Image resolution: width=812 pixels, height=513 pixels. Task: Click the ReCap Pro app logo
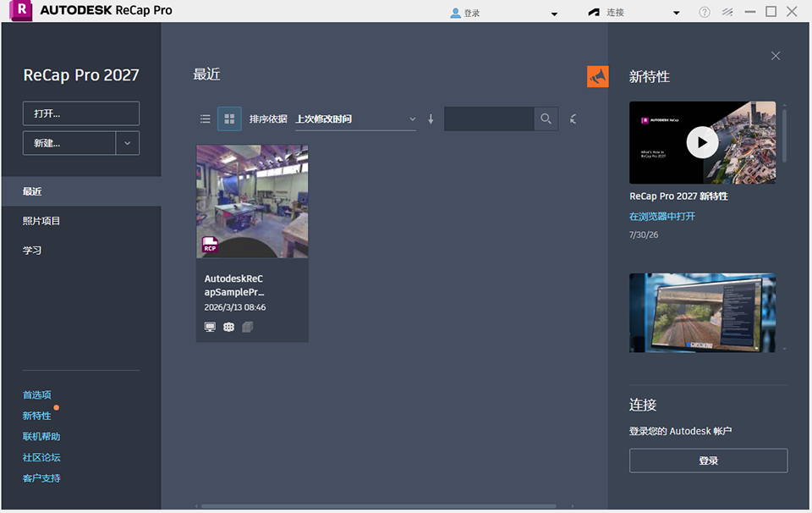[20, 10]
